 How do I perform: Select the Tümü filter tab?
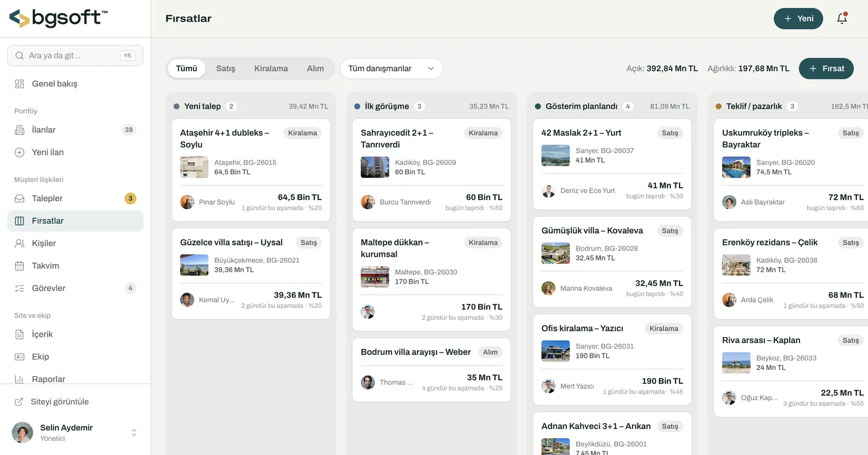pyautogui.click(x=187, y=68)
